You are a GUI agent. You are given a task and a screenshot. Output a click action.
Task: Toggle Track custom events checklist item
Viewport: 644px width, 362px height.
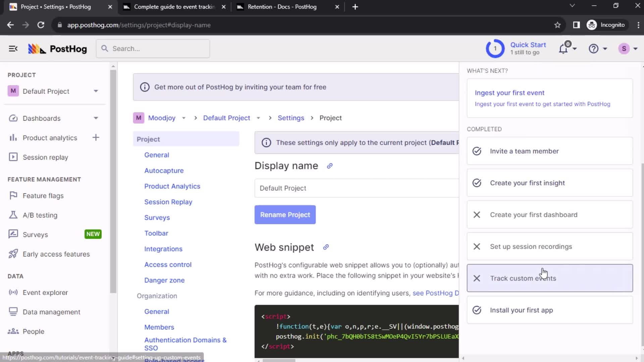click(477, 278)
